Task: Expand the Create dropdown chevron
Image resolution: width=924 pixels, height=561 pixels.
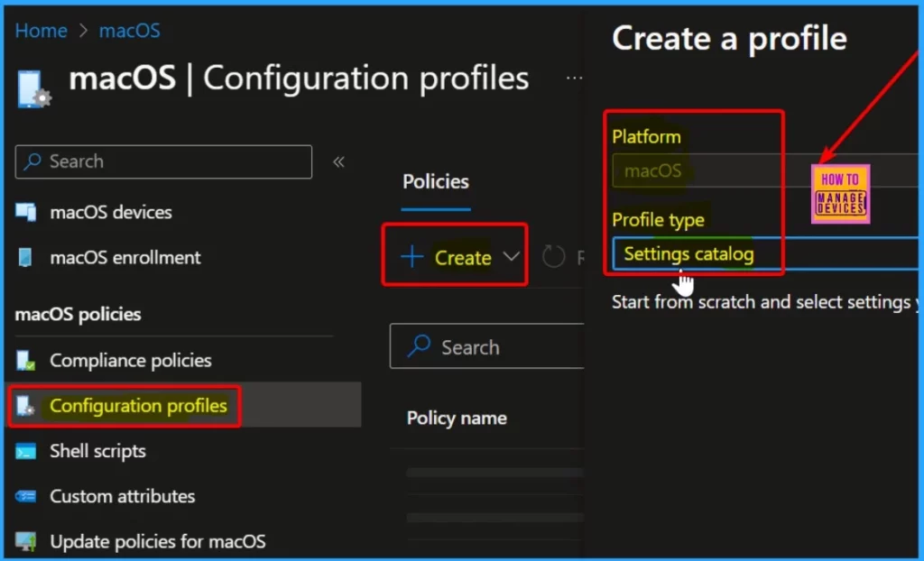Action: click(511, 256)
